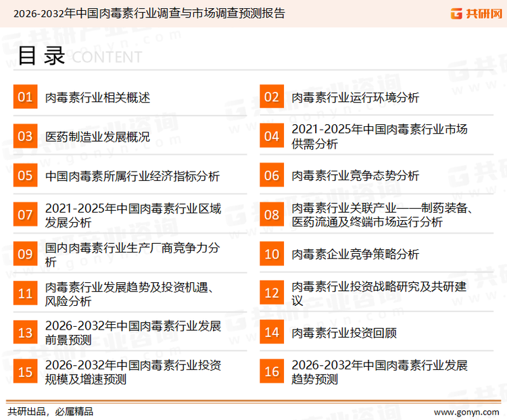Select the orange 16 number box
507x420 pixels.
click(272, 371)
